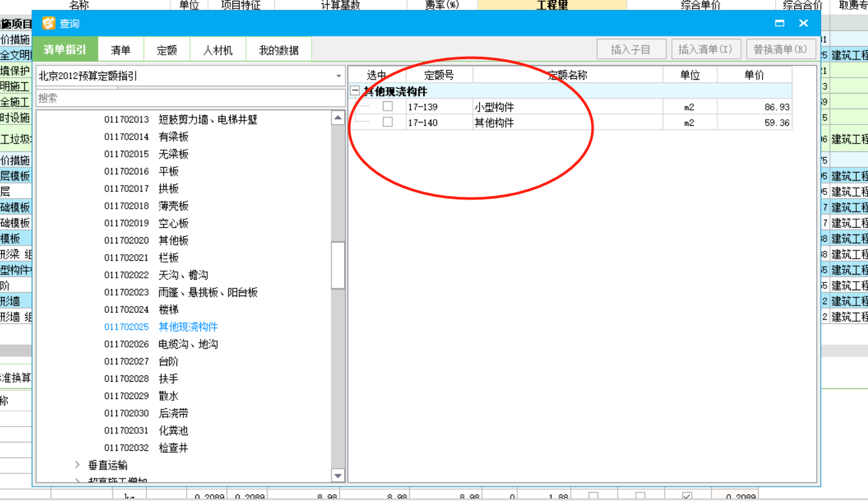The height and width of the screenshot is (501, 868).
Task: Open the 人材机 tab
Action: click(x=218, y=49)
